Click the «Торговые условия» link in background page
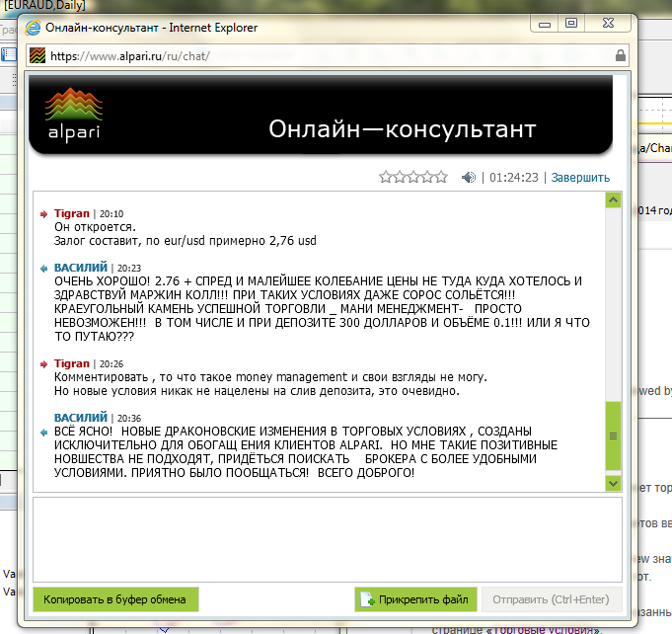 (x=545, y=630)
